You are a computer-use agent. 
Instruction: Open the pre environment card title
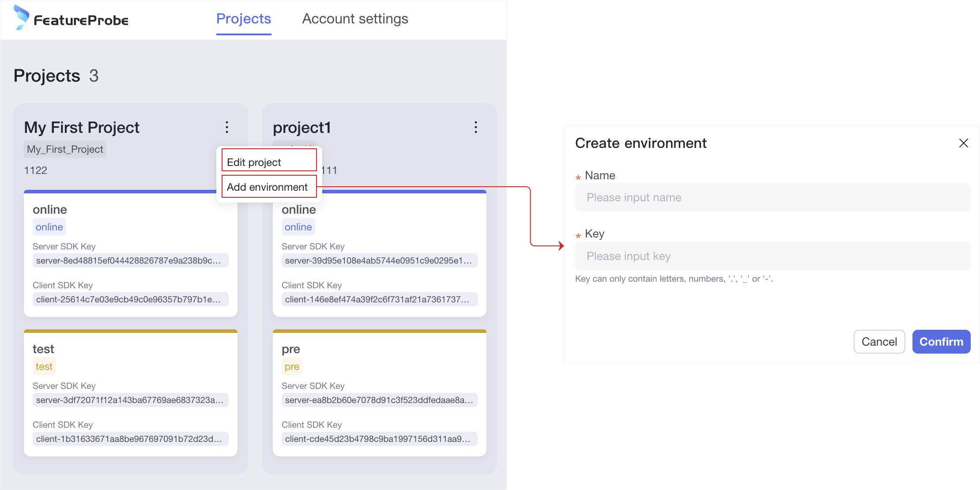coord(291,349)
